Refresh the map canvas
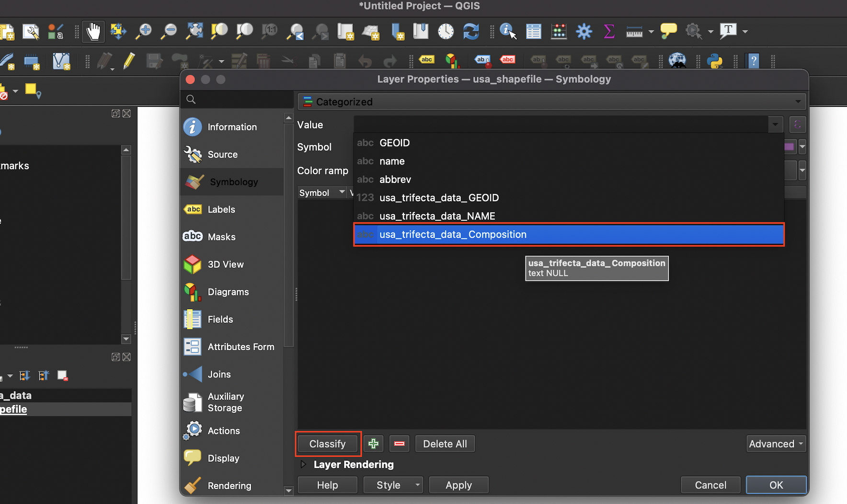Screen dimensions: 847x504 pos(470,31)
